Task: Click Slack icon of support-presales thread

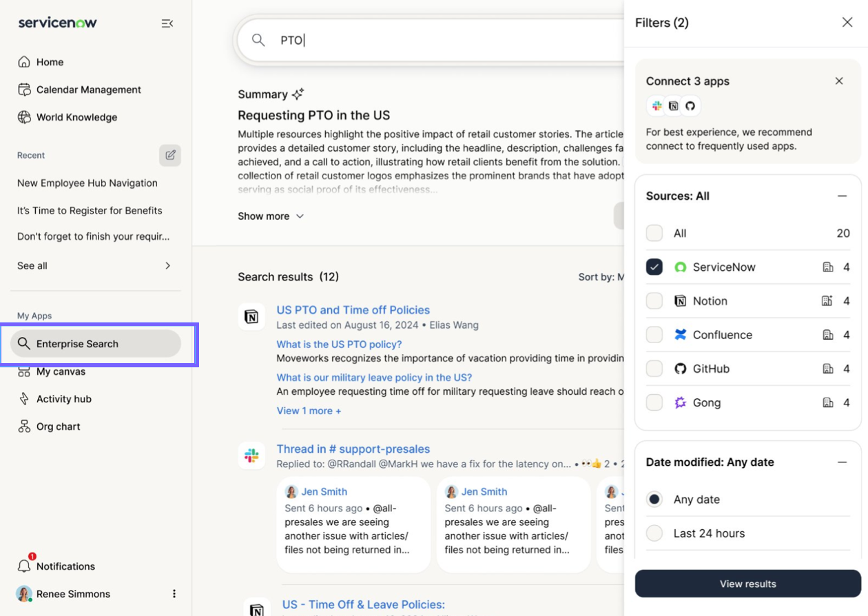Action: (251, 456)
